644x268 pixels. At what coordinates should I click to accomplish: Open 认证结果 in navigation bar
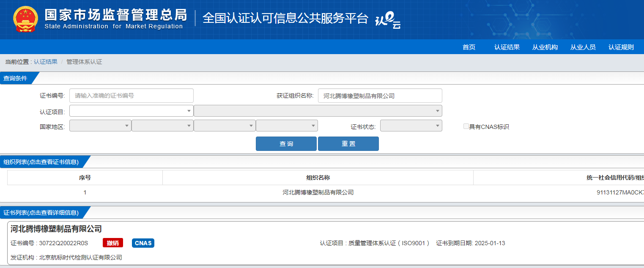click(507, 47)
